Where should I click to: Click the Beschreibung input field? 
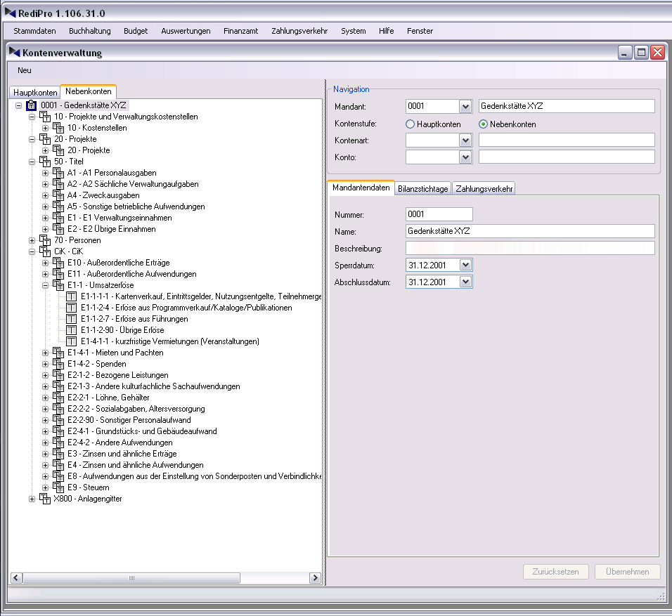(530, 248)
